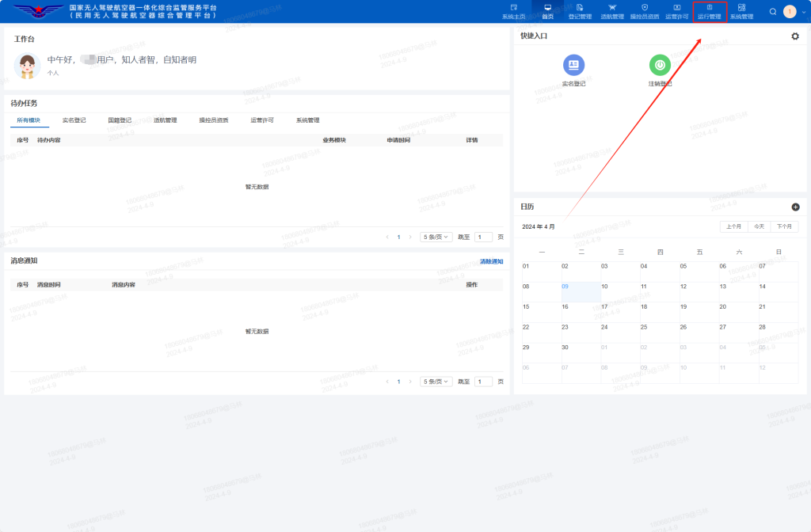Click the 下个月 calendar button
Screen dimensions: 811x532
click(x=785, y=226)
